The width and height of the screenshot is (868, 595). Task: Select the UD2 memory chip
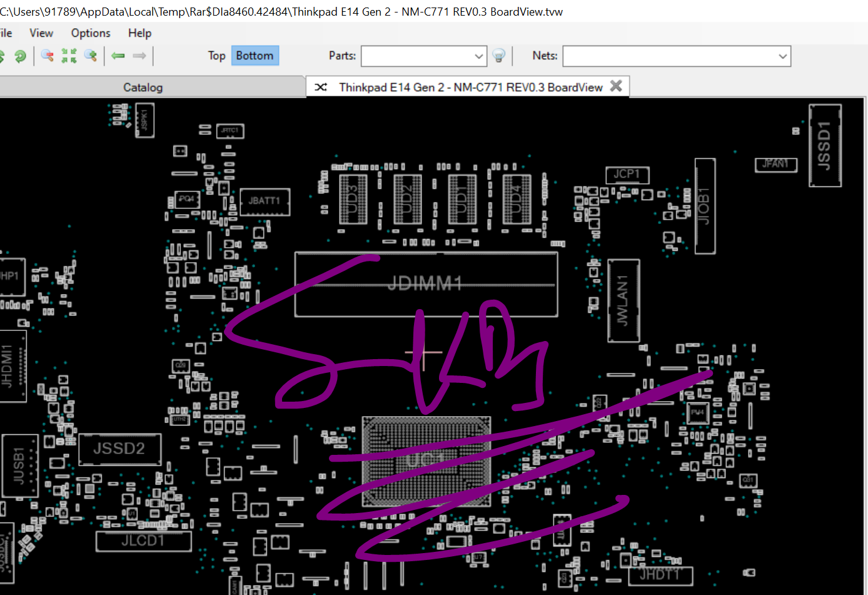click(407, 198)
